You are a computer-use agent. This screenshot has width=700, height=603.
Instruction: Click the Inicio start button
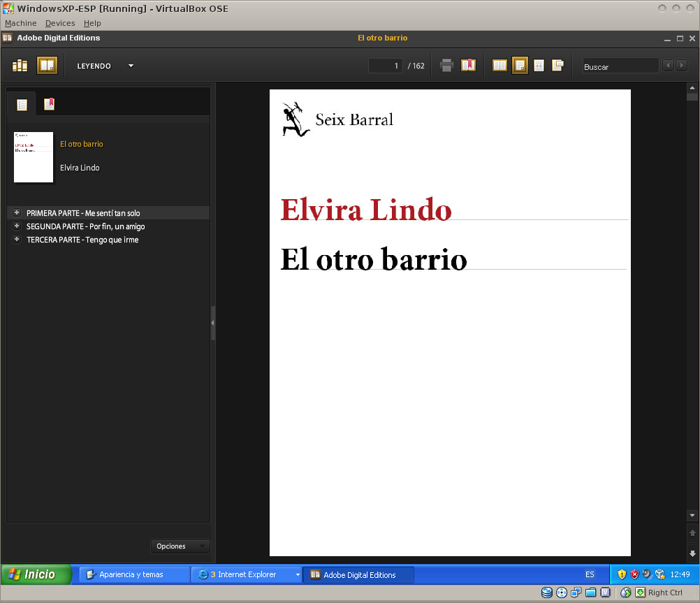[36, 574]
